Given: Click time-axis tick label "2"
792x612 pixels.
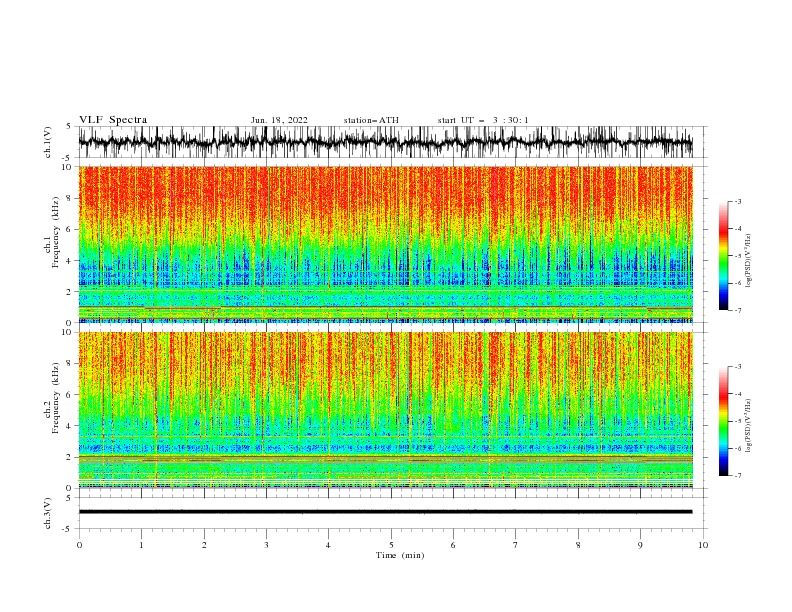Looking at the screenshot, I should (204, 545).
